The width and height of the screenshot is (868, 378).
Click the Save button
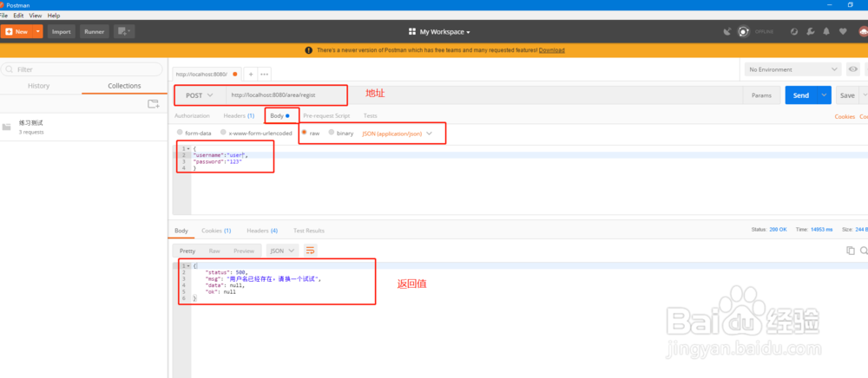pyautogui.click(x=847, y=95)
